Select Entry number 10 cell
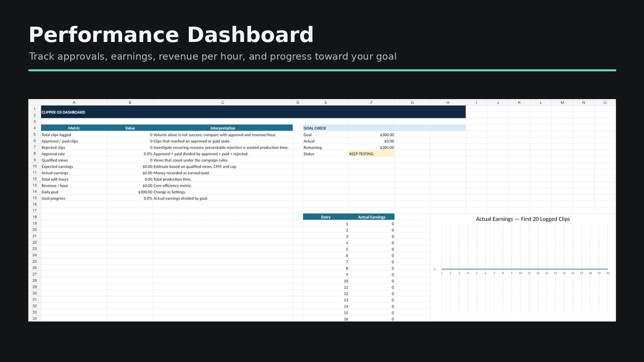Image resolution: width=644 pixels, height=362 pixels. (326, 281)
